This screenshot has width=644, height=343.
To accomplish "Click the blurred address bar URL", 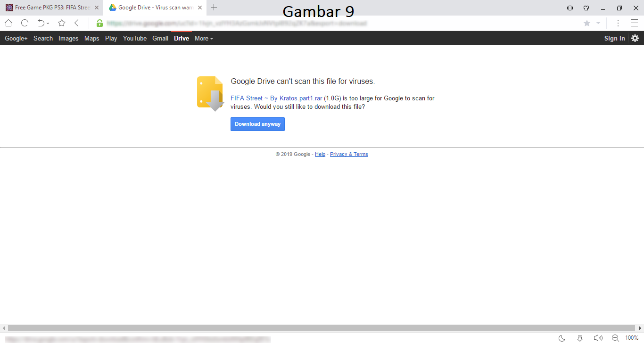I will (237, 23).
